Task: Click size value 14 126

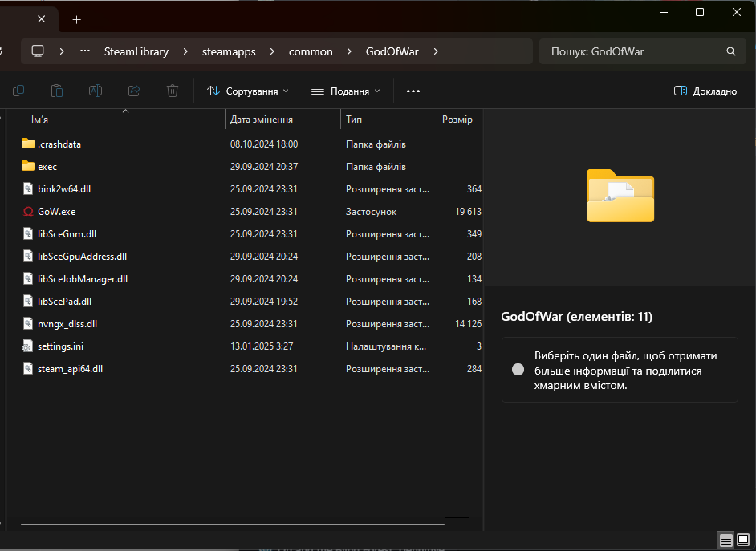Action: pos(468,324)
